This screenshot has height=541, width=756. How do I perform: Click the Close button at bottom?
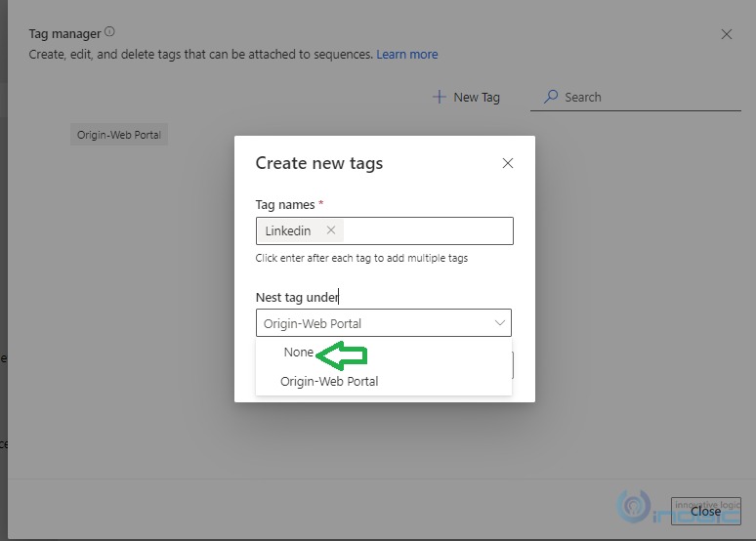coord(706,511)
